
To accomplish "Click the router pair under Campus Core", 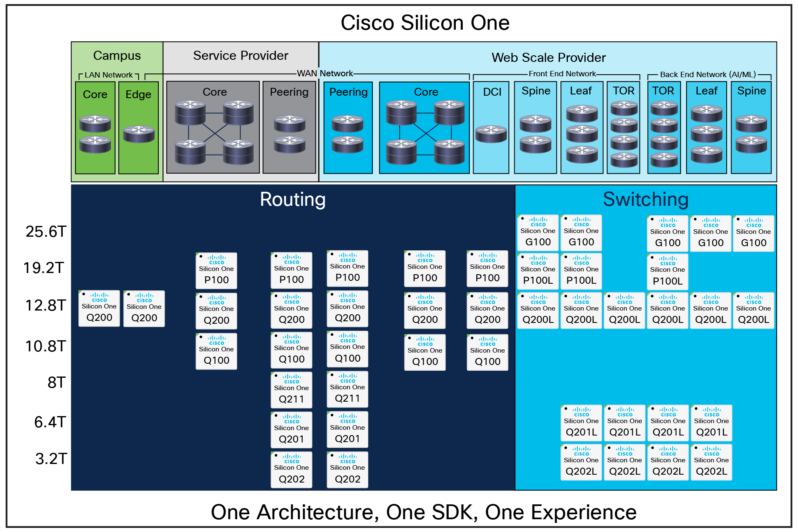I will (95, 134).
